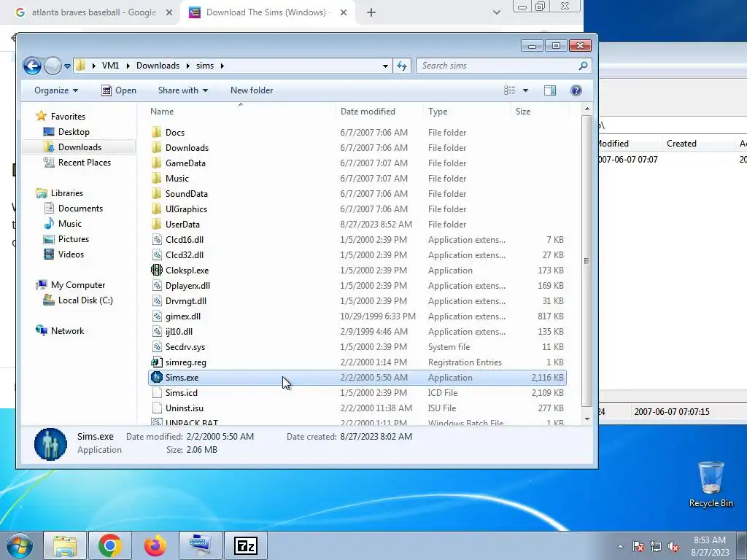Expand the arrow after VM1 breadcrumb

128,66
